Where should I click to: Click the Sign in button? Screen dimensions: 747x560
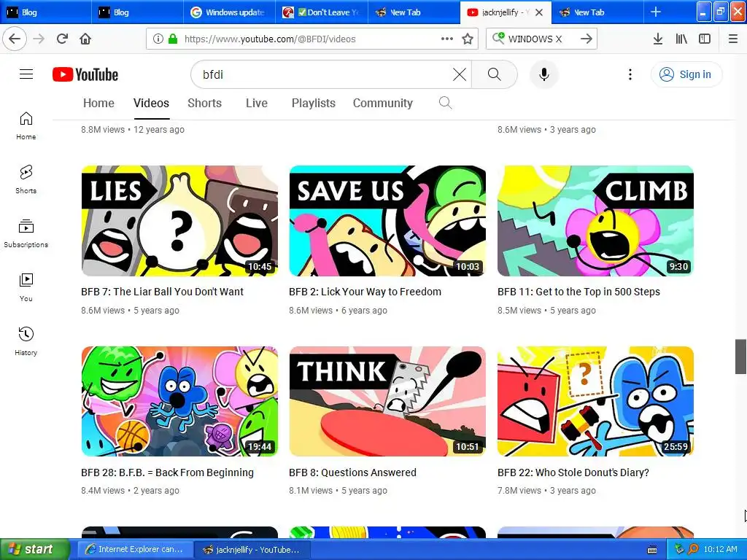(x=686, y=74)
